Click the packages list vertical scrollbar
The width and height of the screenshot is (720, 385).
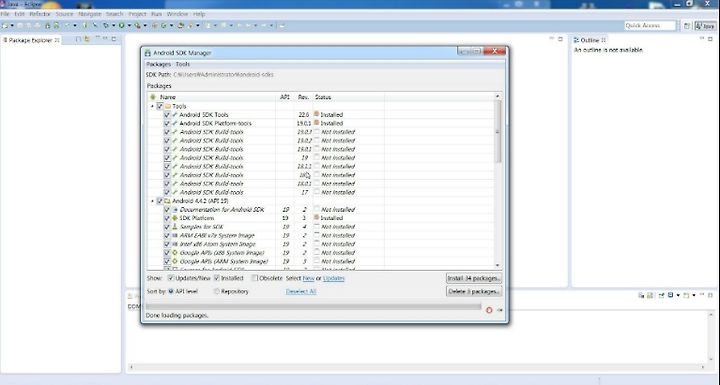497,181
